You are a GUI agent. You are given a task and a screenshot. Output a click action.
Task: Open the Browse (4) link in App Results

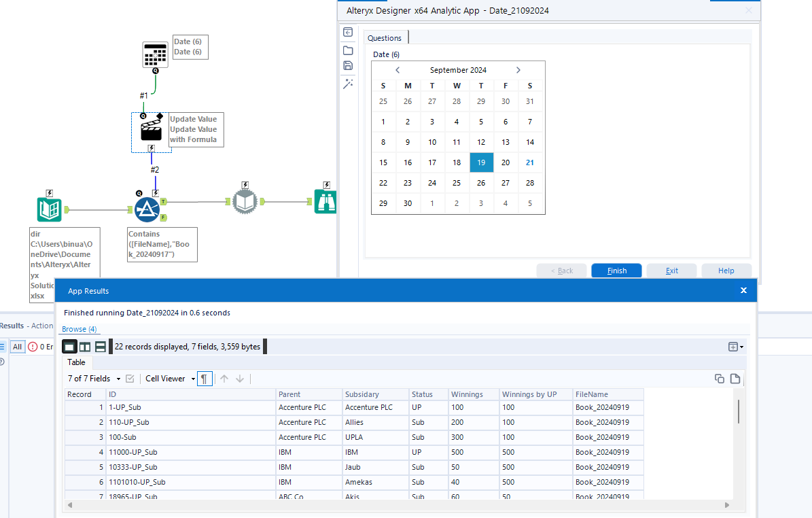coord(80,328)
